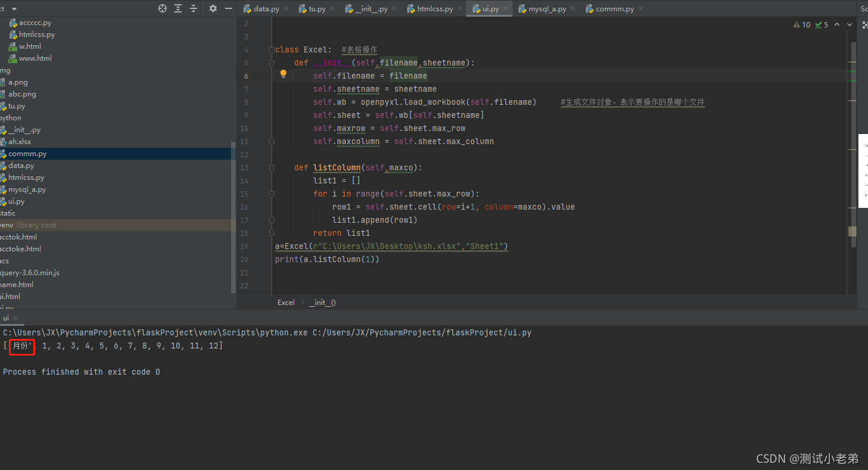868x470 pixels.
Task: Collapse the for loop fold marker
Action: [x=271, y=194]
